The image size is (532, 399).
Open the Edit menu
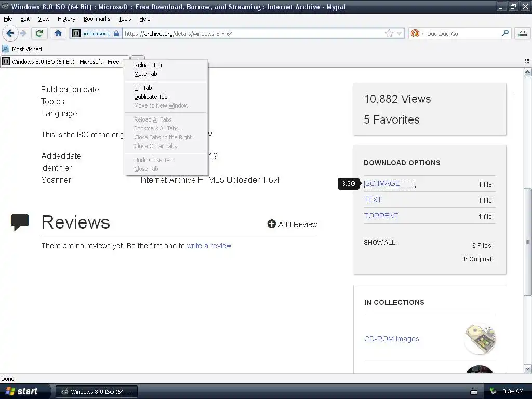point(25,19)
